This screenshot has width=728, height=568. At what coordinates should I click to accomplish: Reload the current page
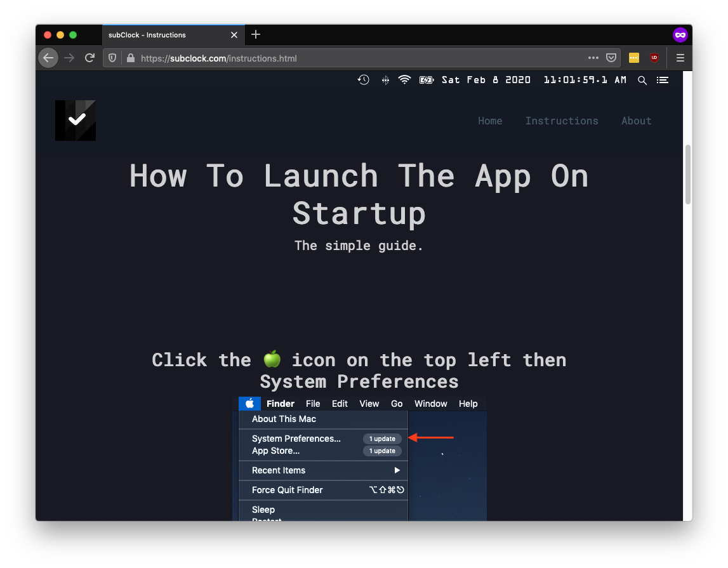[89, 58]
